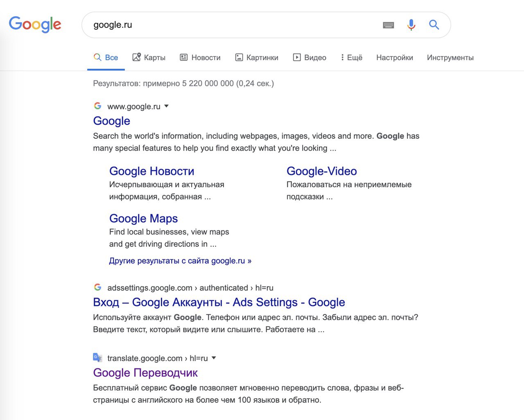Open the Google Новости sitelink
Screen dimensions: 524x420
152,171
